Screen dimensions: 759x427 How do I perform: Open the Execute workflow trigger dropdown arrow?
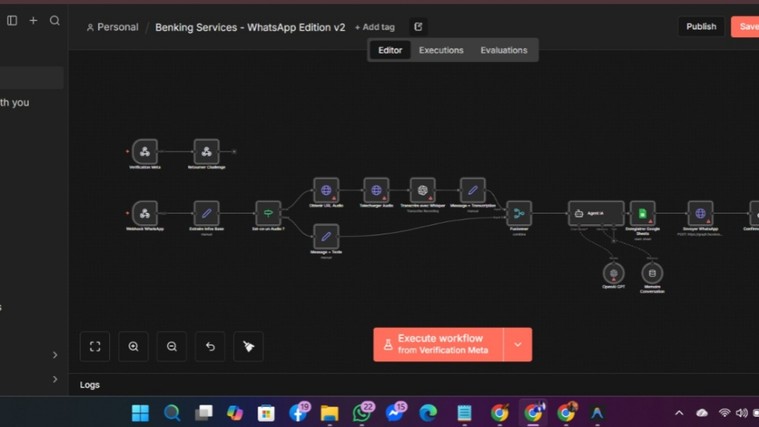click(518, 345)
